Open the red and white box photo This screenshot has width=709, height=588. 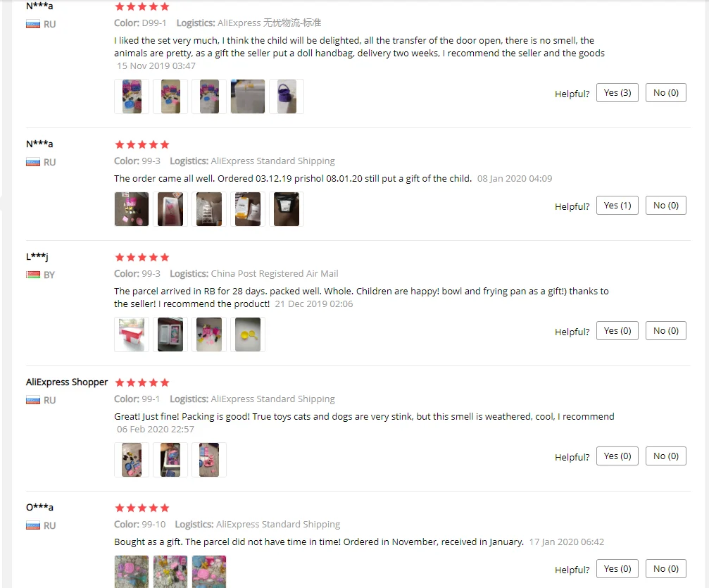(x=132, y=334)
